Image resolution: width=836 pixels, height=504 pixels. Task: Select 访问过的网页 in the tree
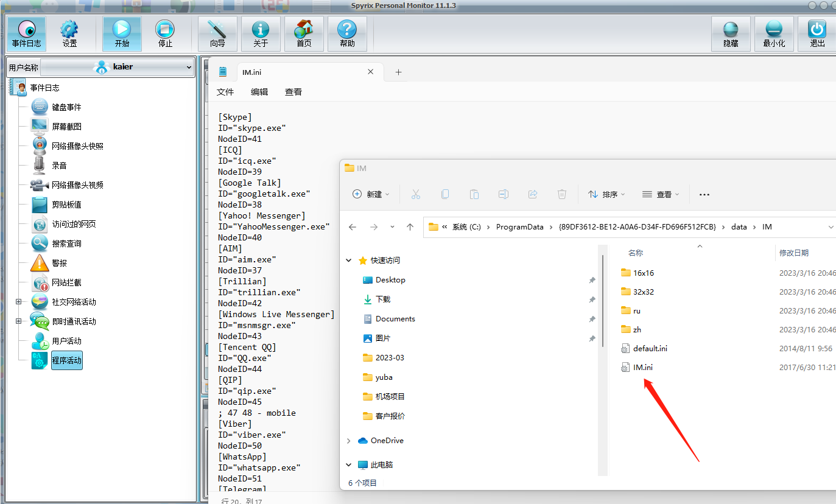click(x=74, y=224)
